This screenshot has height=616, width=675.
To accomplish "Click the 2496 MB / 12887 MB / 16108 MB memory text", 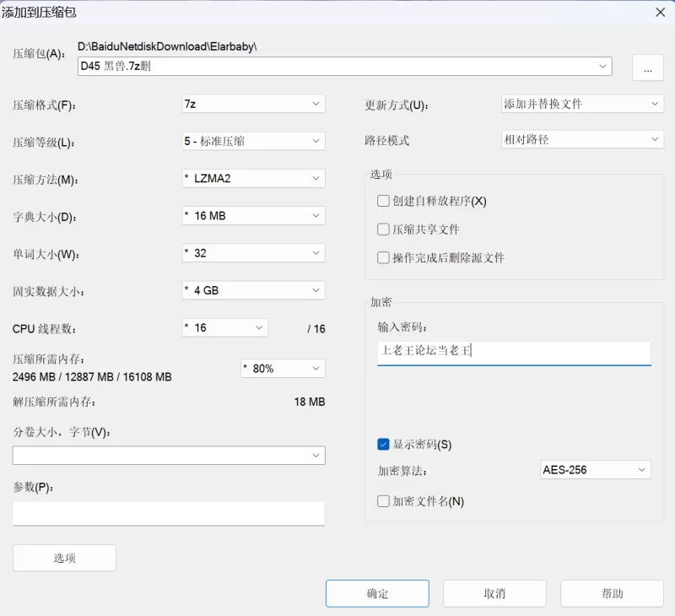I will click(92, 376).
